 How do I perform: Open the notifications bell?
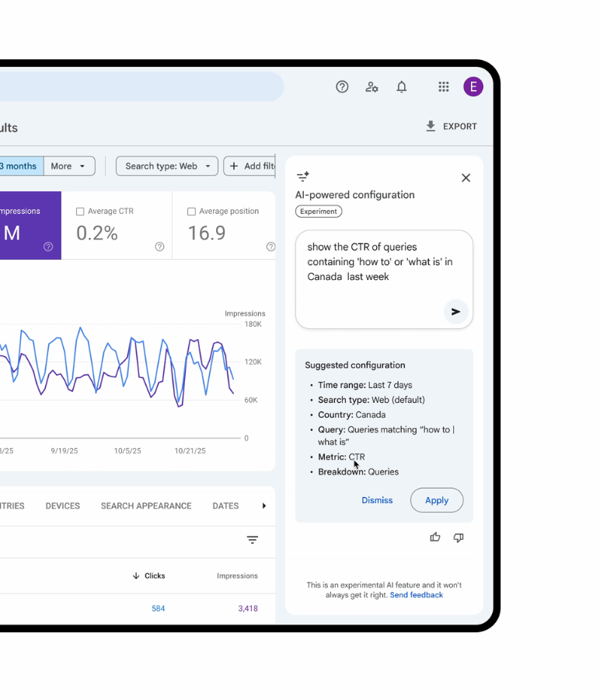[x=402, y=87]
